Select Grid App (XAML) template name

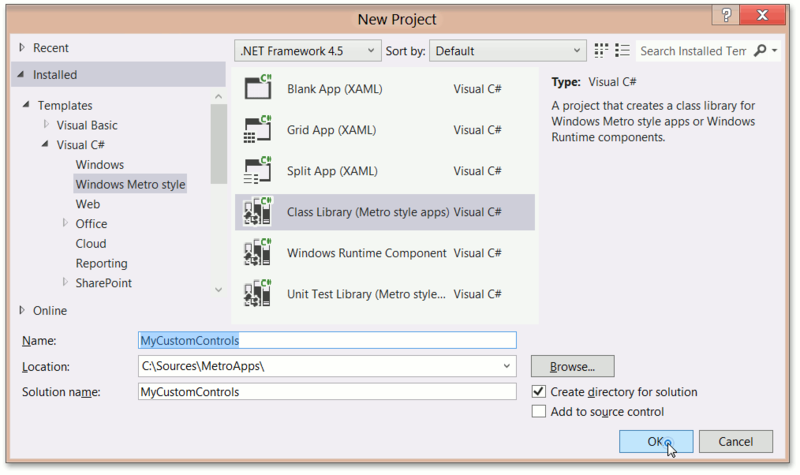(331, 130)
